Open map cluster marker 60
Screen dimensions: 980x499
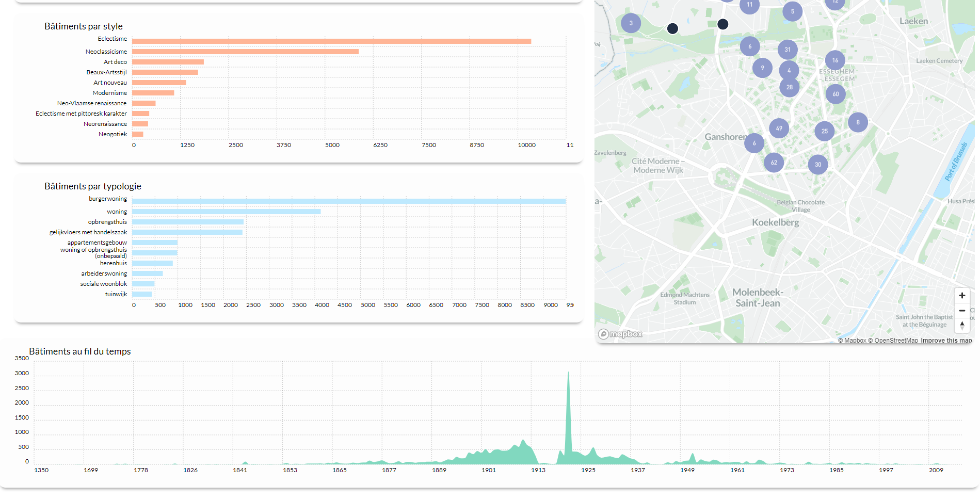tap(836, 94)
